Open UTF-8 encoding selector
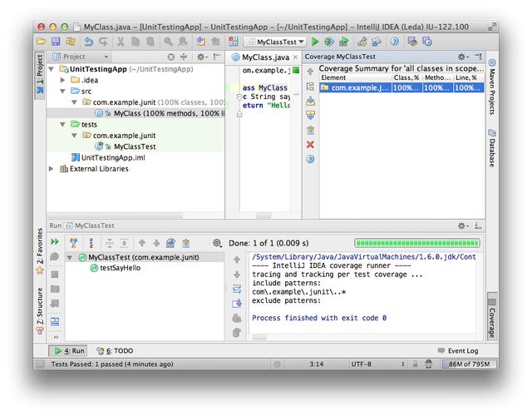532x416 pixels. pos(378,364)
